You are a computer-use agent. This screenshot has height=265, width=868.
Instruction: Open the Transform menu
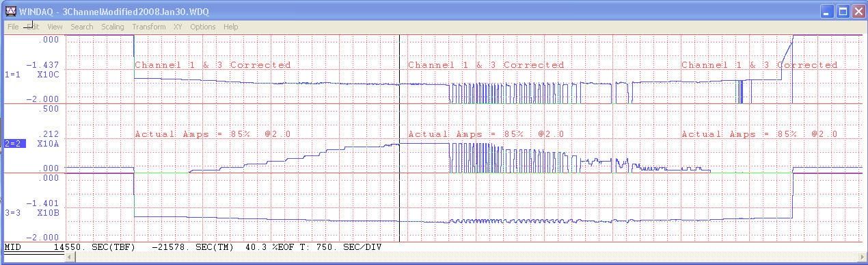tap(149, 27)
